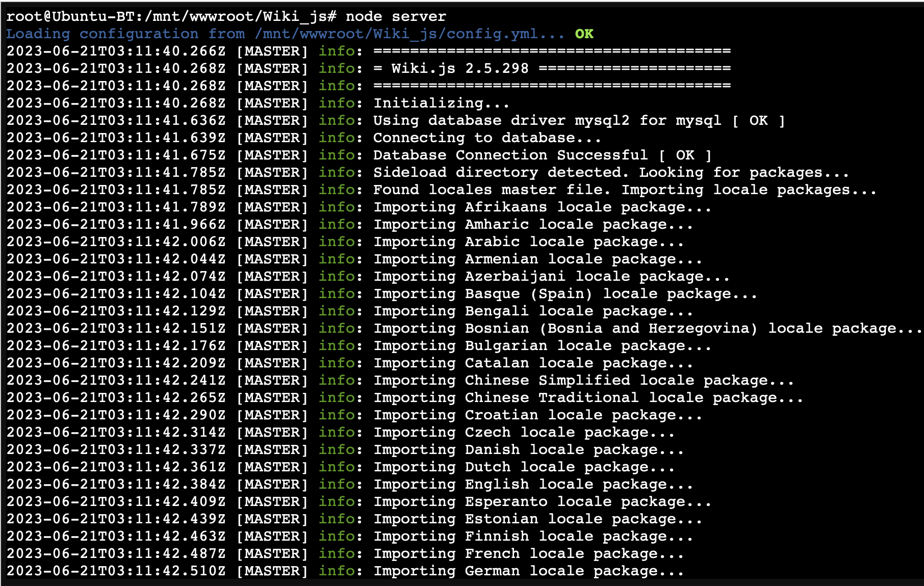Viewport: 924px width, 586px height.
Task: Click 'Importing Bosnian (Bosnia and Herzegovina)' line
Action: point(648,328)
